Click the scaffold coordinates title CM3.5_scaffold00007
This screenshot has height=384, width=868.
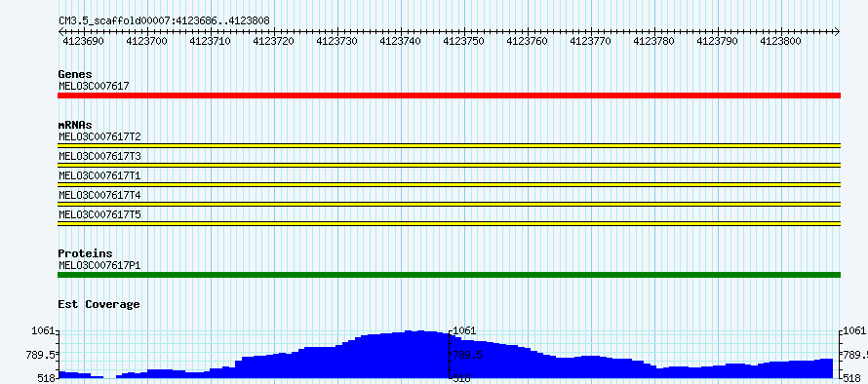coord(165,20)
